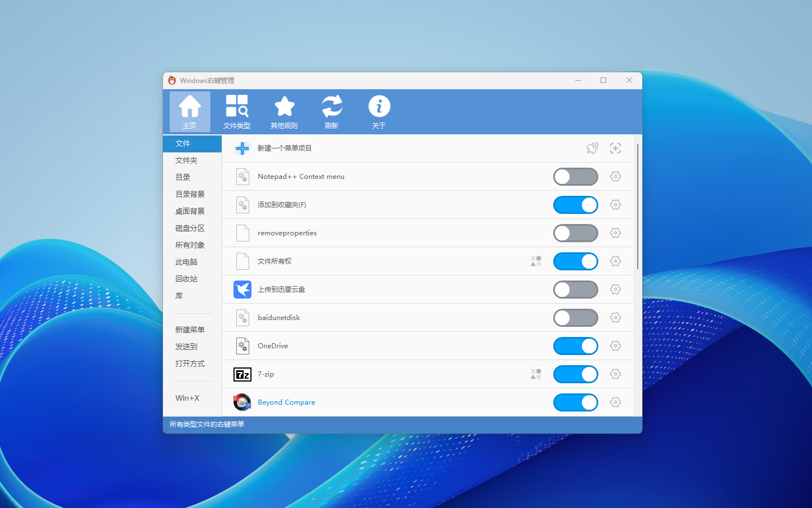The image size is (812, 508).
Task: Click the Beyond Compare link text
Action: click(x=286, y=402)
